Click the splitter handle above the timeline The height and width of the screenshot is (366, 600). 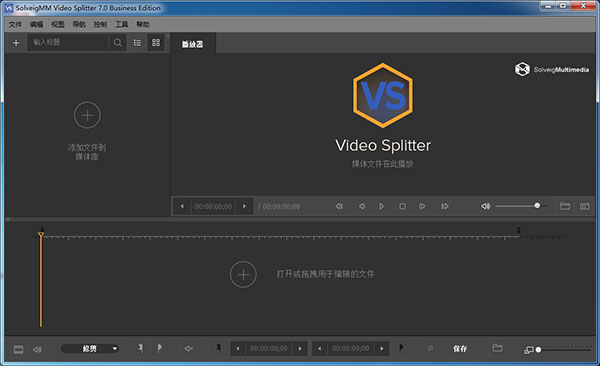(x=300, y=220)
